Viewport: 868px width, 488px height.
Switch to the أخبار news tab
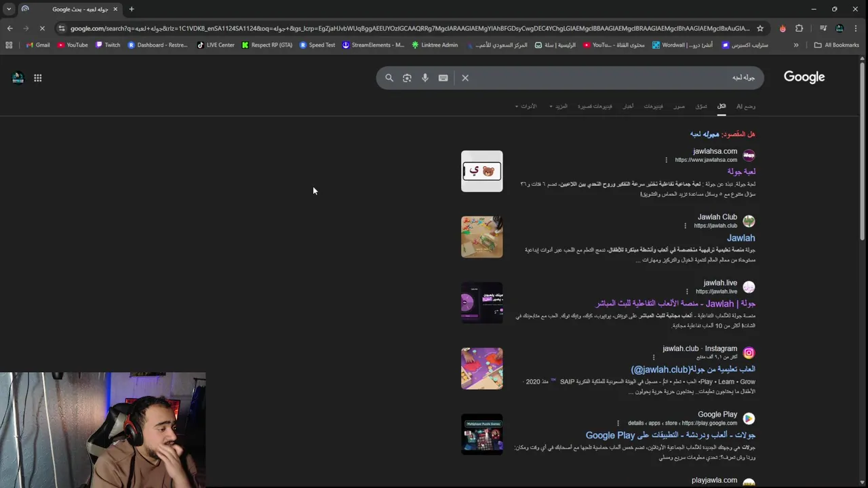628,106
